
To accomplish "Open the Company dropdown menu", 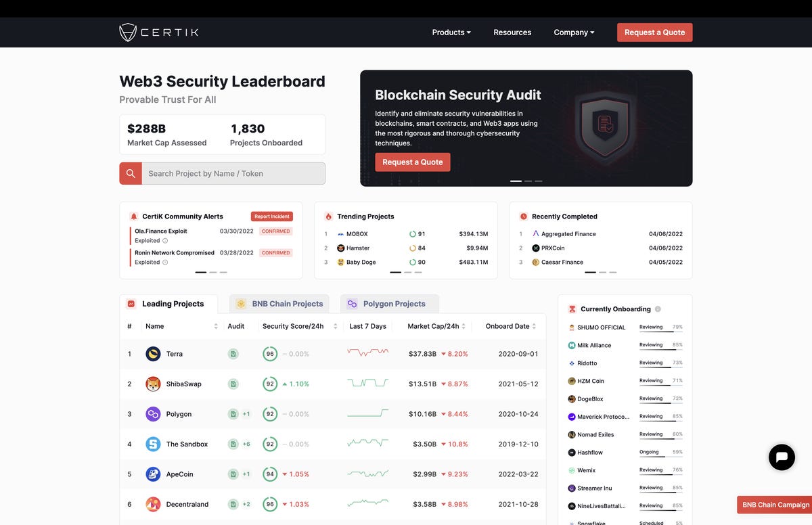I will pyautogui.click(x=574, y=32).
